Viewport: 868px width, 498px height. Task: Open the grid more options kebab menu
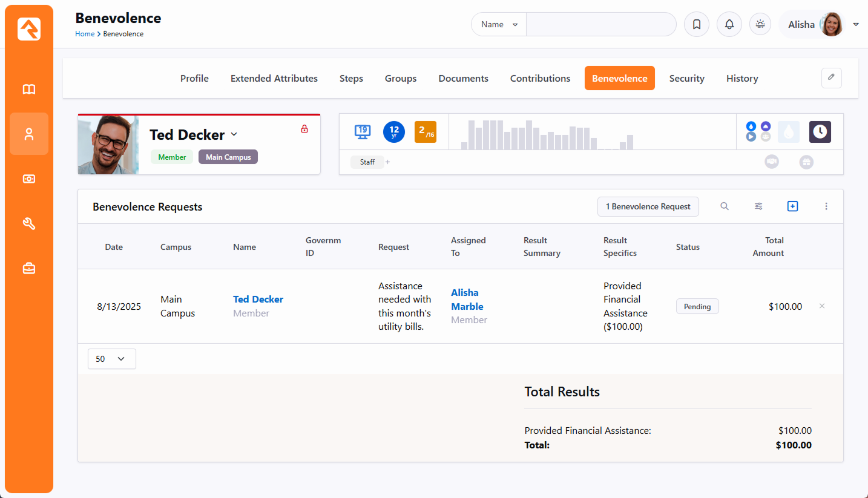click(x=826, y=206)
